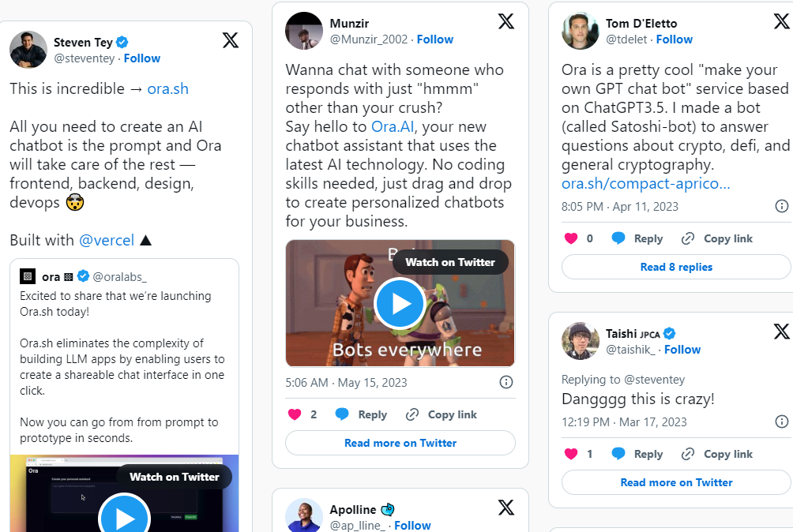Click Replying to @steventey text
The width and height of the screenshot is (793, 532).
623,380
